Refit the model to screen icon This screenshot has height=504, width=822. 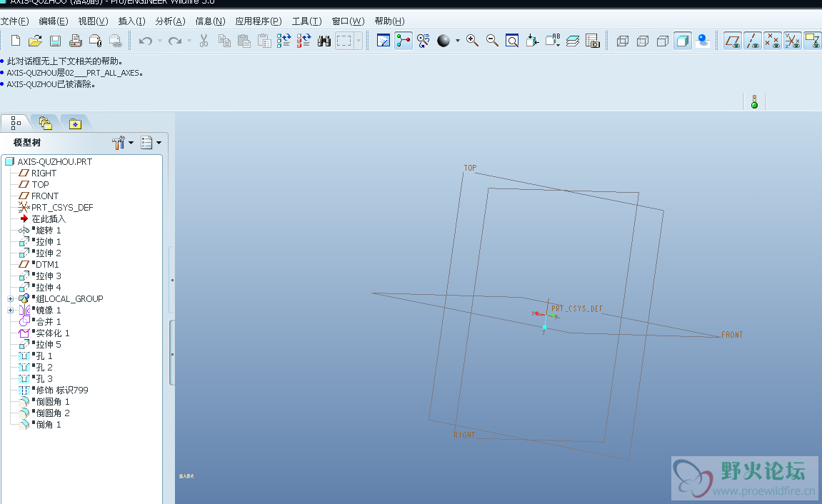point(512,41)
